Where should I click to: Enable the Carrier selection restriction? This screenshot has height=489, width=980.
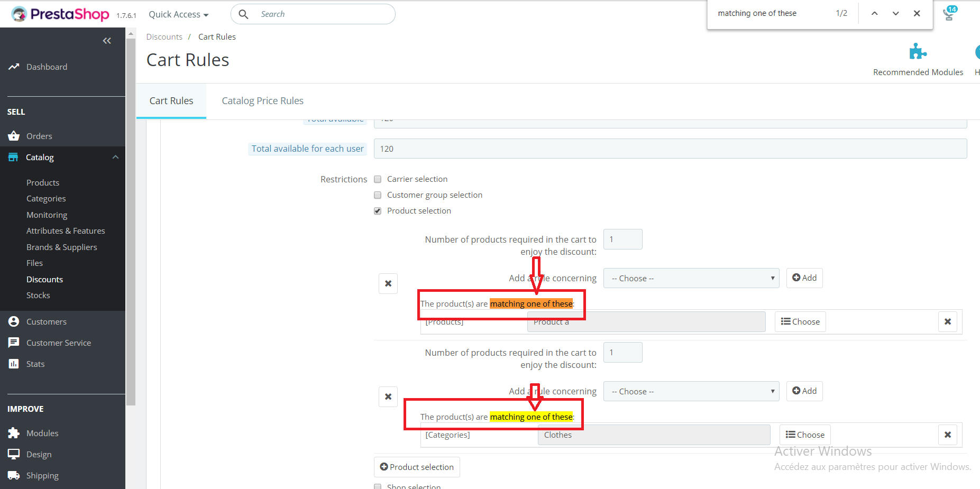click(377, 179)
